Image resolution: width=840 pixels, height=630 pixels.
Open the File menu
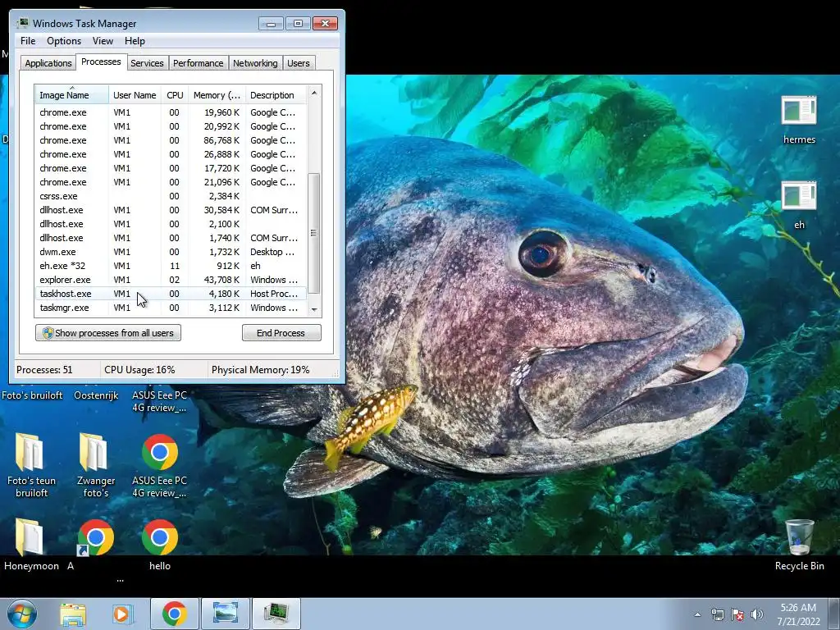[28, 41]
